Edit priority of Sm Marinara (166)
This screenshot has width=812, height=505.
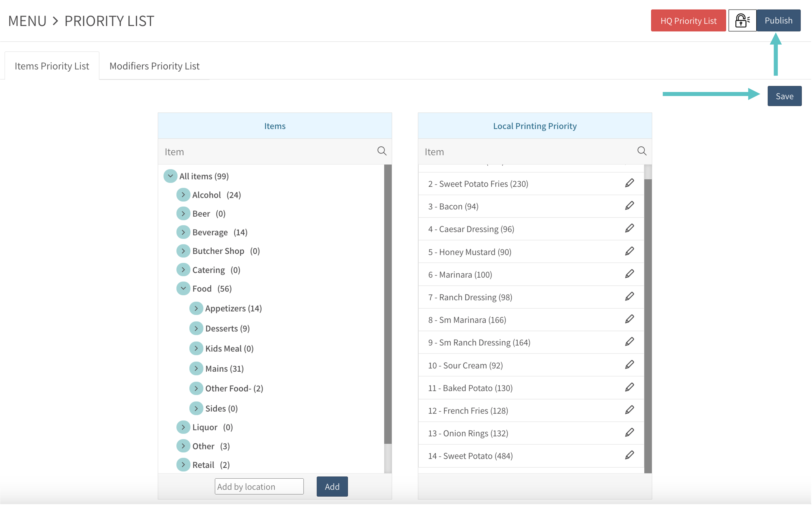630,320
